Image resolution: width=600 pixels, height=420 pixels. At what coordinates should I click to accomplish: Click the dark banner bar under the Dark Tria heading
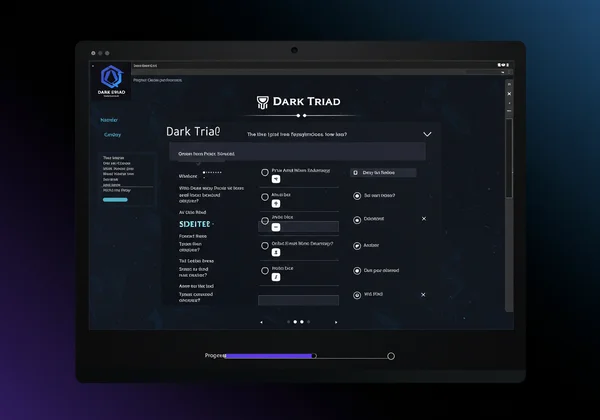click(297, 151)
